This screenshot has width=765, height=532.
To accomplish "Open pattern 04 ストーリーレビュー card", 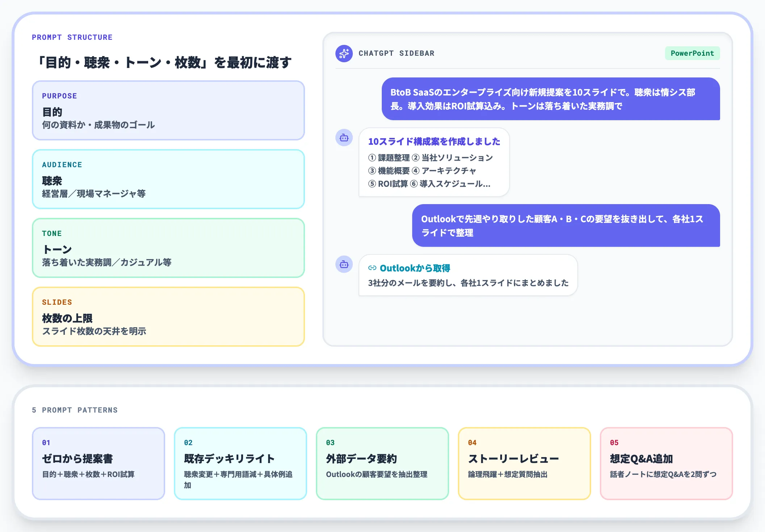I will [524, 464].
